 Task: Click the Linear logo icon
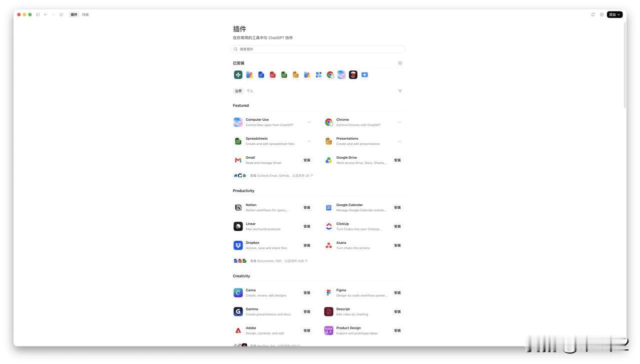click(238, 227)
